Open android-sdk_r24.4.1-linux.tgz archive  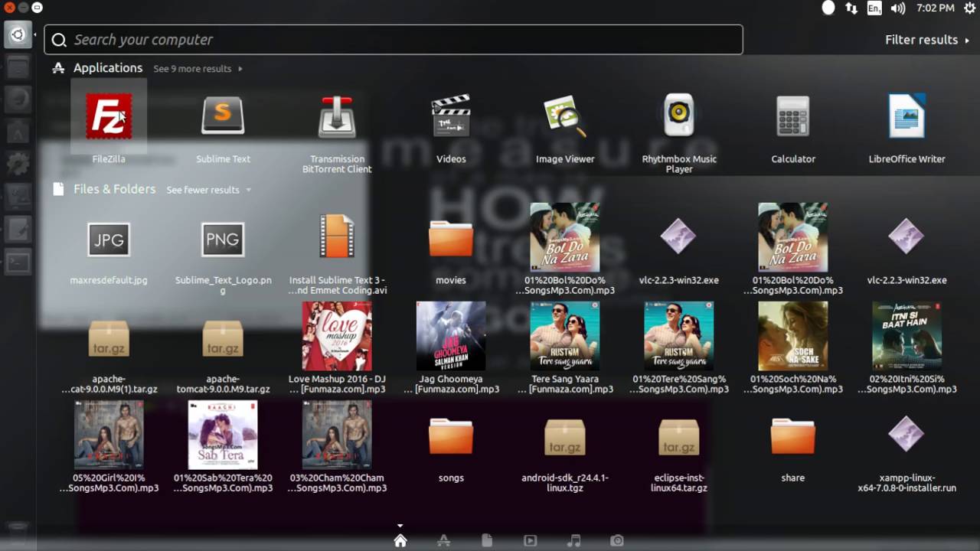[x=565, y=437]
